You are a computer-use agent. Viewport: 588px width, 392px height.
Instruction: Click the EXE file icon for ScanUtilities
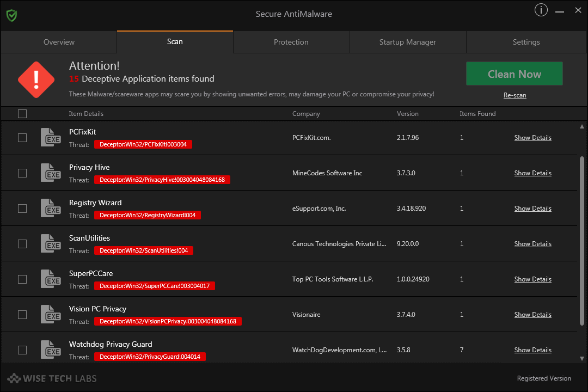tap(51, 244)
